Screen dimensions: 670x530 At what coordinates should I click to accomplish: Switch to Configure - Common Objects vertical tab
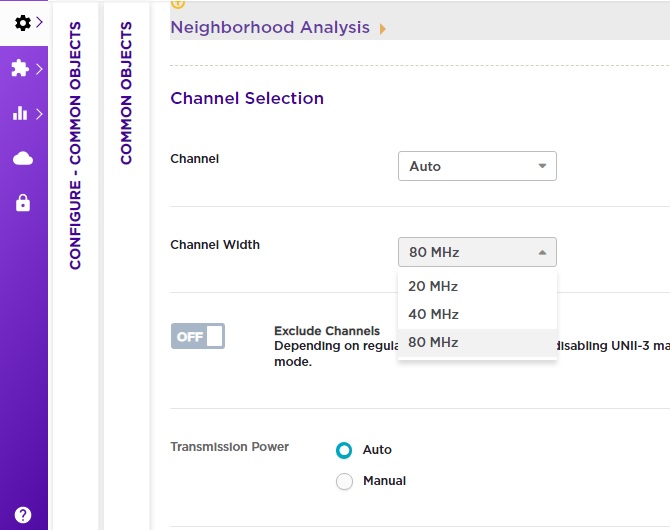75,147
